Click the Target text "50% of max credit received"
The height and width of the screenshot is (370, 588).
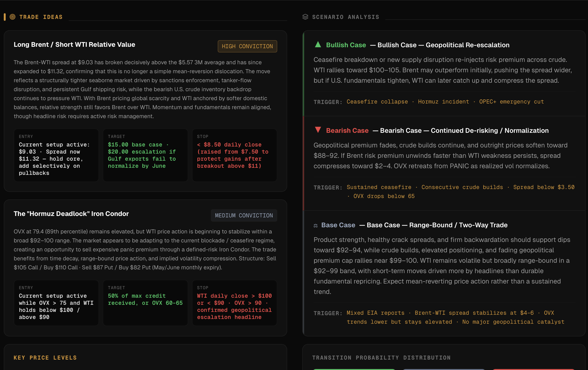(145, 299)
